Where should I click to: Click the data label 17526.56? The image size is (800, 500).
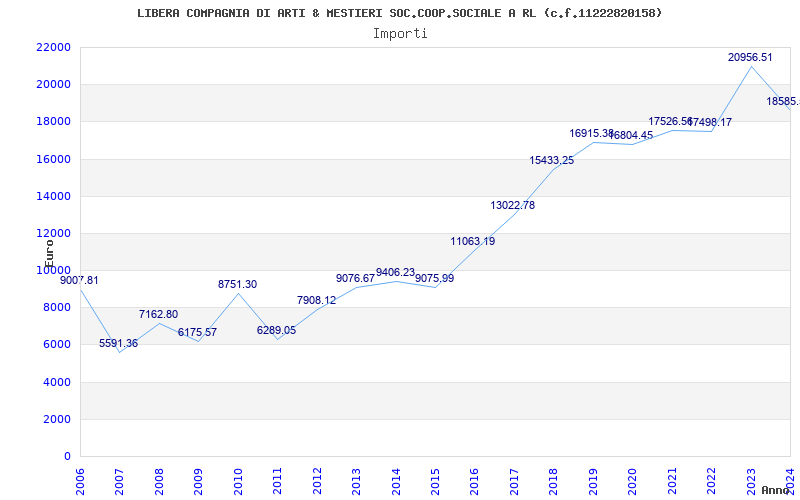tap(670, 121)
